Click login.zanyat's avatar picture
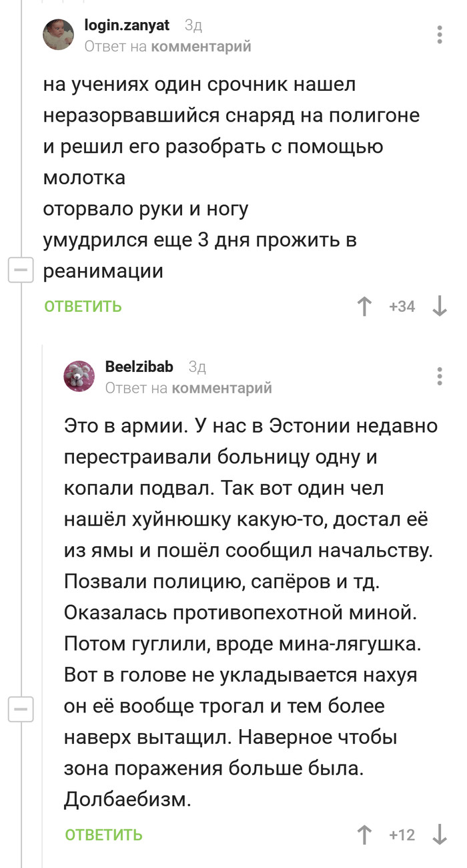The width and height of the screenshot is (467, 868). [59, 35]
